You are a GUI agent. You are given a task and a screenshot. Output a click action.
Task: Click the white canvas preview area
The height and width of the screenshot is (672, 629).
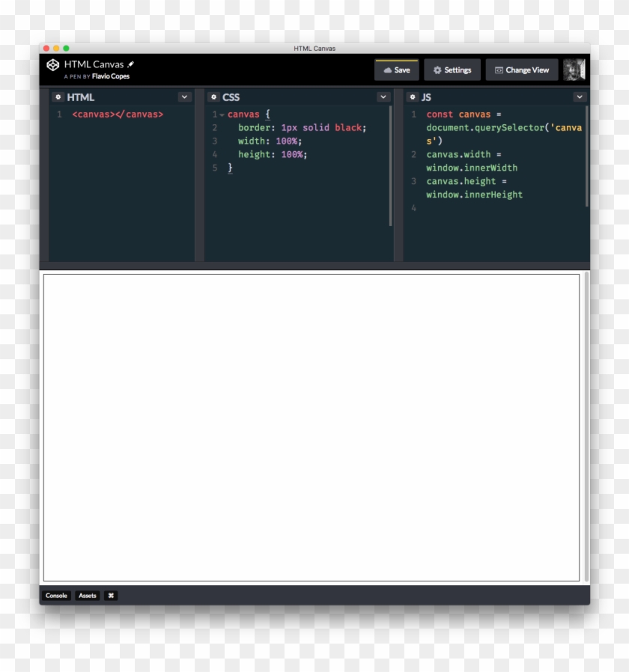point(311,427)
